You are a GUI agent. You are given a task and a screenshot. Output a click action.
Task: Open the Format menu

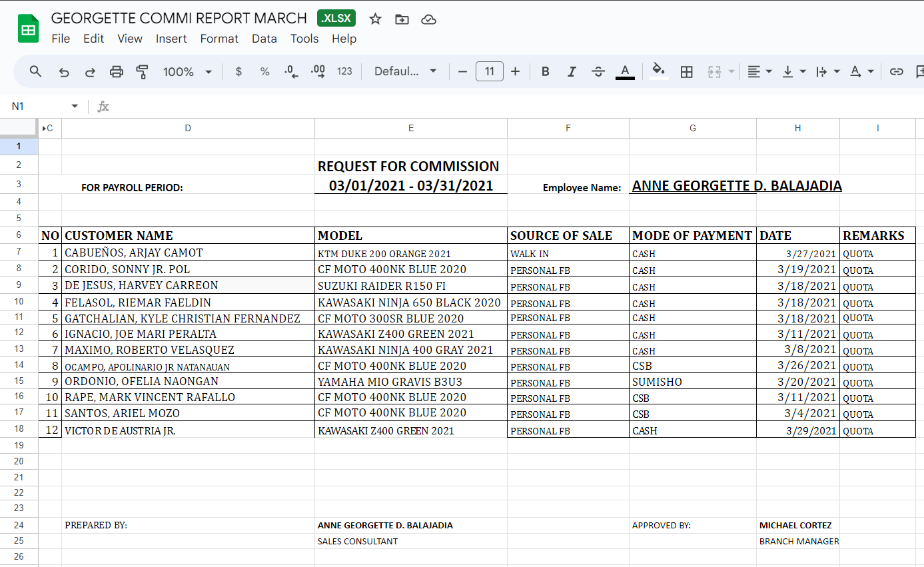point(219,39)
